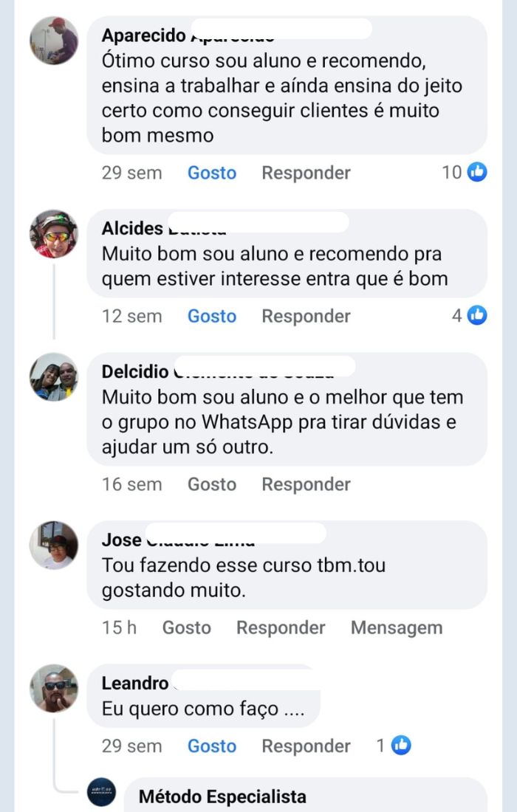
Task: Toggle Gosto on Delcidio's comment
Action: pyautogui.click(x=212, y=484)
